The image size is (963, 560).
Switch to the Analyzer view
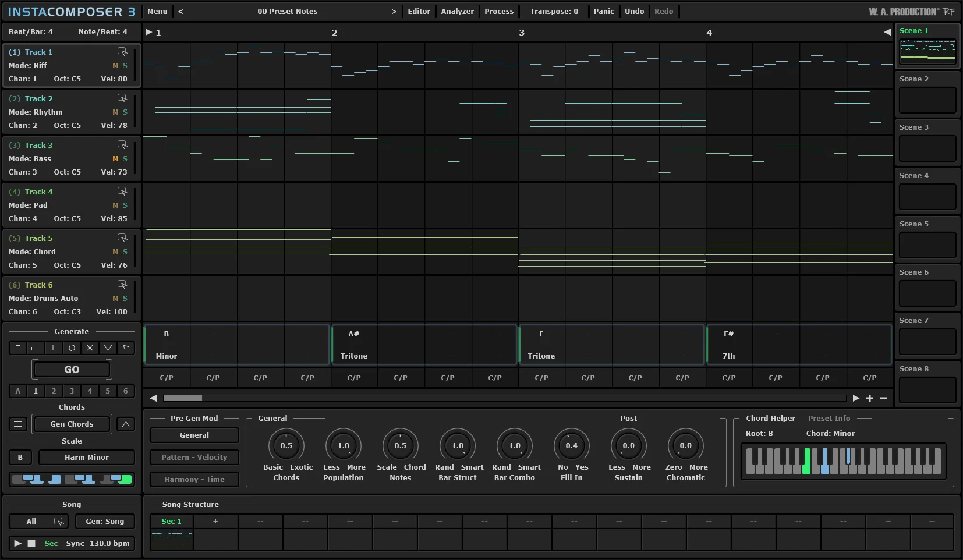point(457,12)
